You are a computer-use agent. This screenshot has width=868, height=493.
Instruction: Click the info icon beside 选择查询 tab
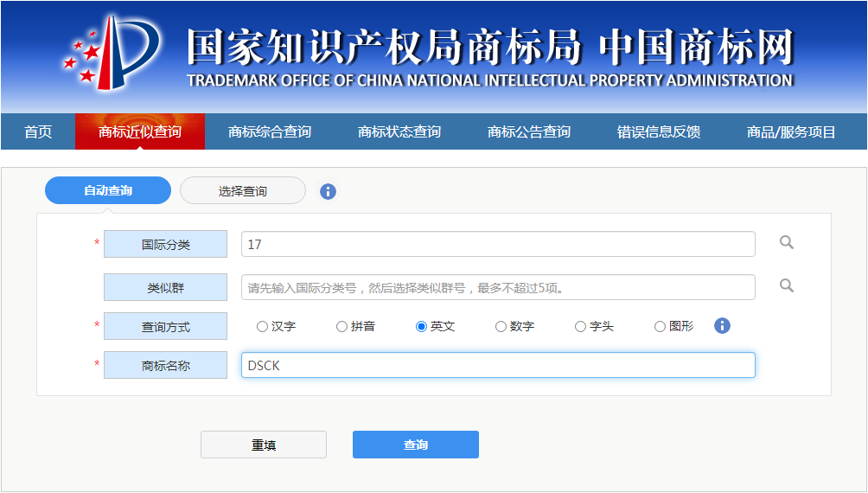pos(328,192)
